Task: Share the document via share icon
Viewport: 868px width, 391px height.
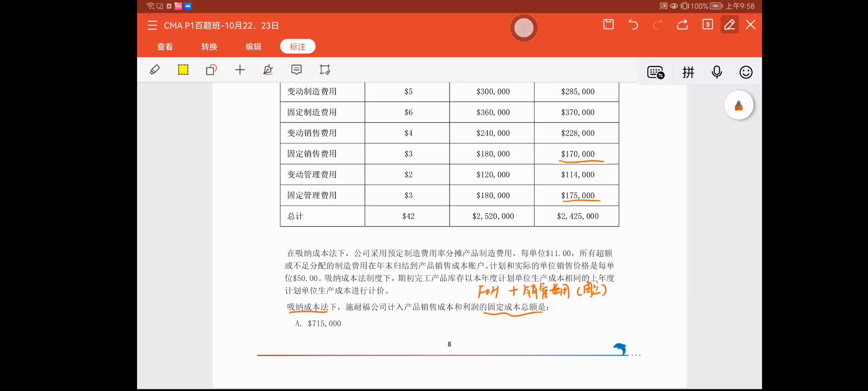Action: click(682, 25)
